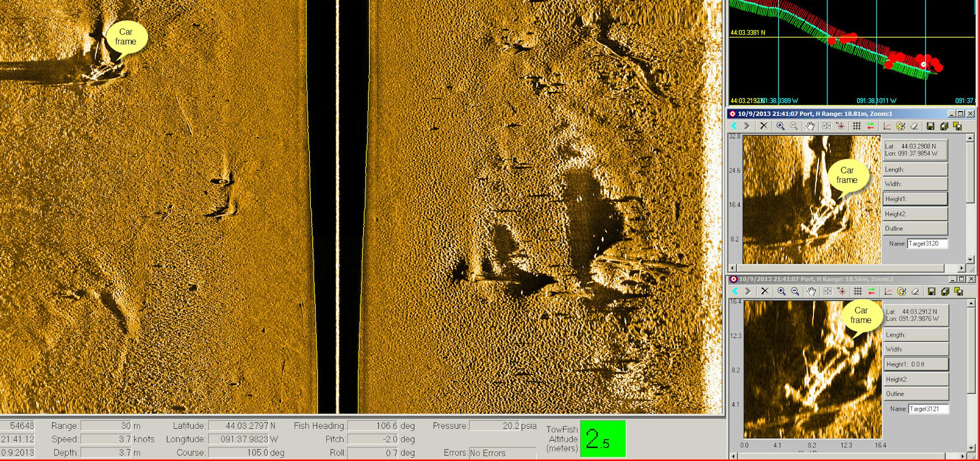Toggle the reverse direction arrows in Target3120 toolbar

tap(872, 127)
